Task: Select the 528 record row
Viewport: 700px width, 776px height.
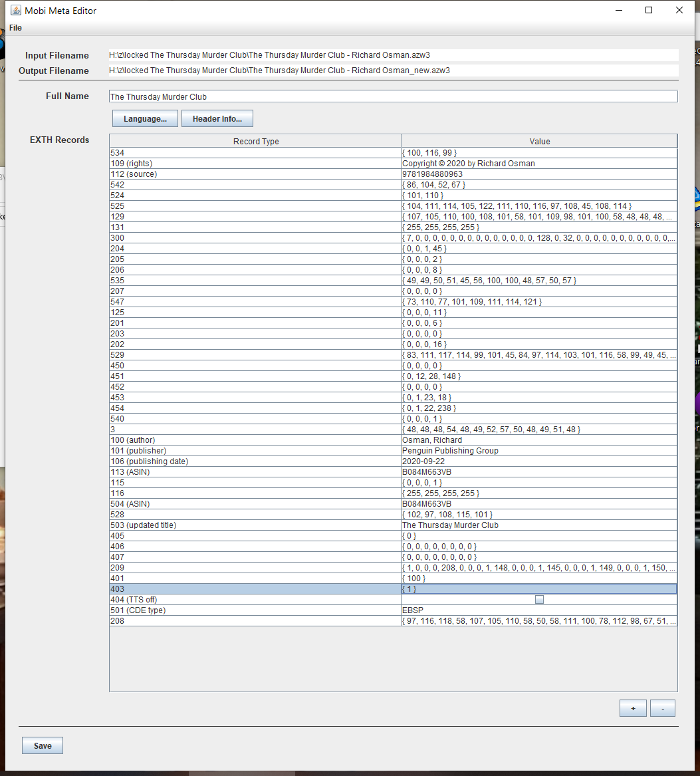Action: coord(394,515)
